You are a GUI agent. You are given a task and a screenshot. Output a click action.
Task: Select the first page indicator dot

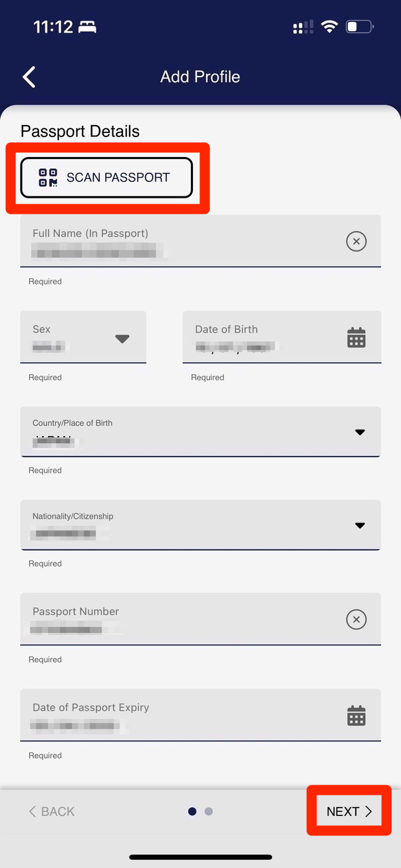click(192, 811)
